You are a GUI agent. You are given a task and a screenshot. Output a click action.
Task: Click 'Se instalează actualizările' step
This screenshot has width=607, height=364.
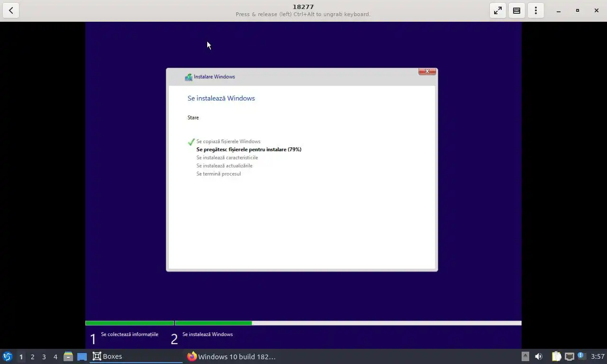(224, 165)
